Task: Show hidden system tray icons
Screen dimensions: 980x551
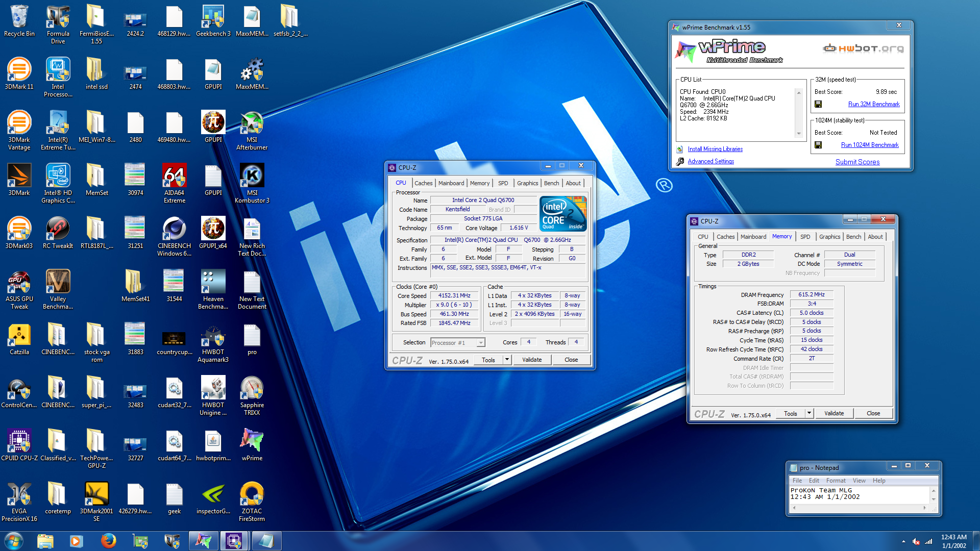Action: 903,541
